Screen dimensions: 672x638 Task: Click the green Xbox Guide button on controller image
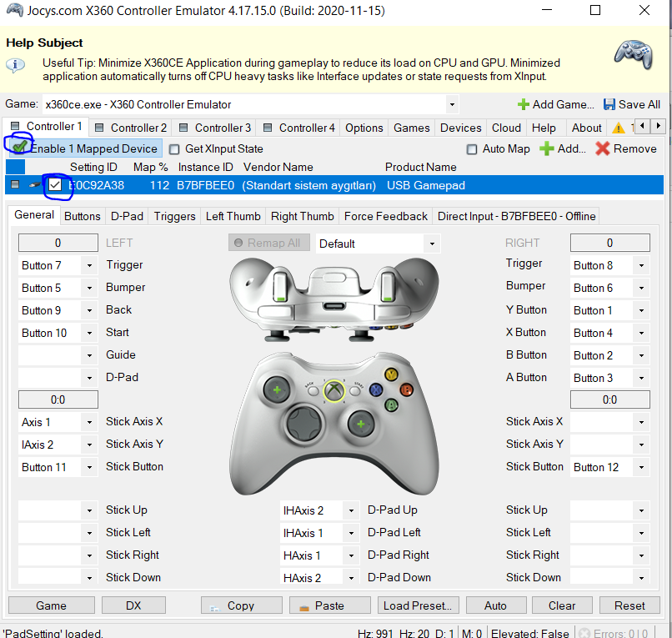coord(333,390)
